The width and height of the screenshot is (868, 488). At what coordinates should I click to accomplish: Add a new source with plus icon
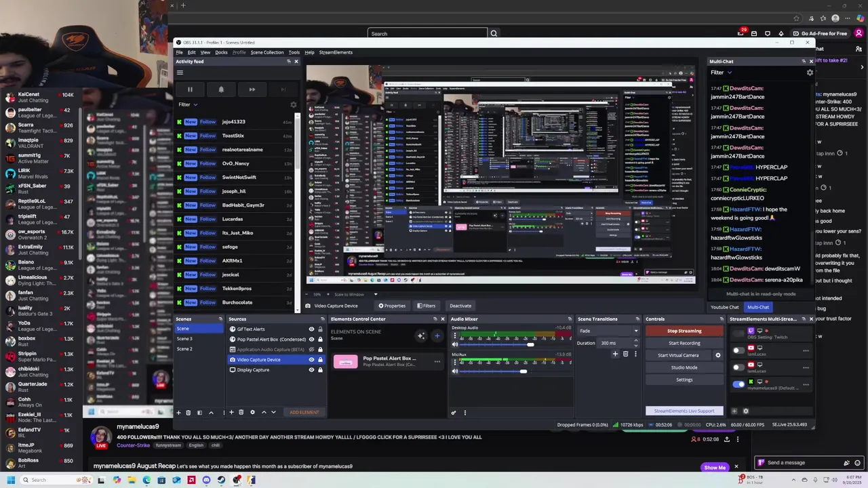coord(231,412)
